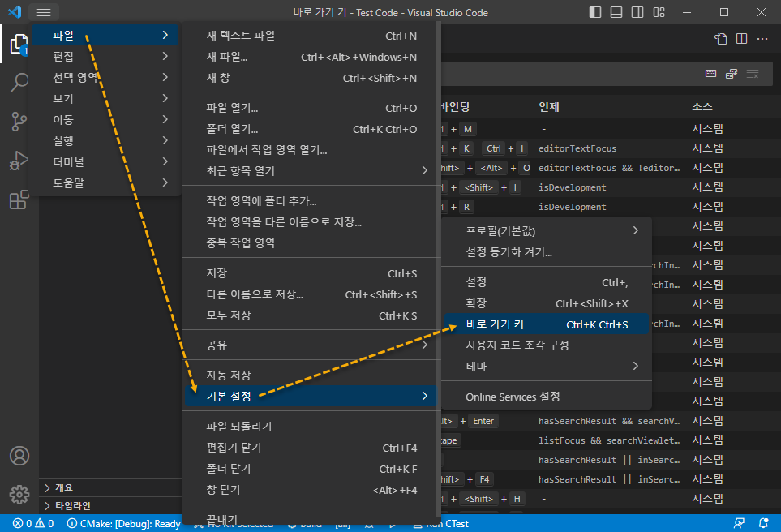The width and height of the screenshot is (781, 532).
Task: Expand the 선택 영역 menu
Action: click(x=105, y=77)
